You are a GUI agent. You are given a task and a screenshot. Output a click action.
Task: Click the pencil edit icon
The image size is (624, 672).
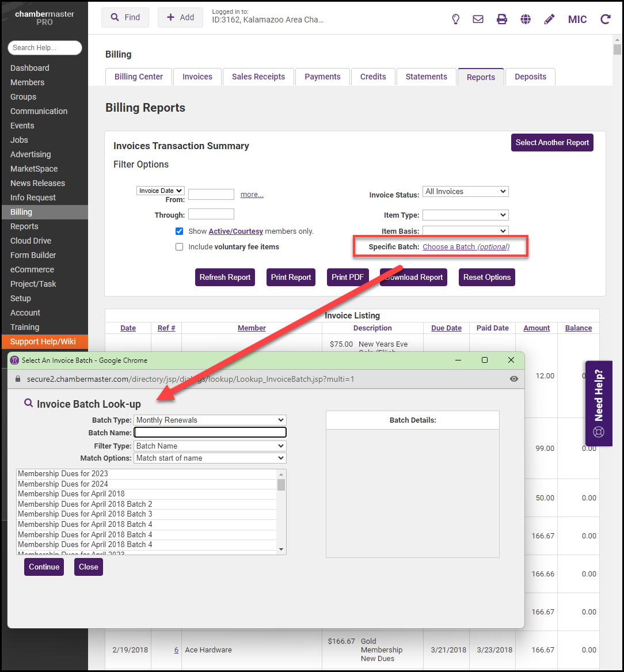(x=549, y=19)
